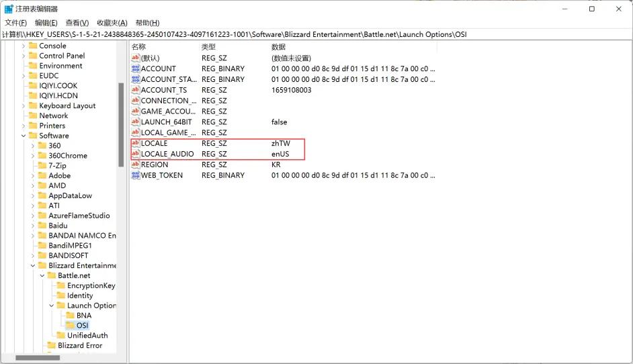Click the (数值未设置) data value
Screen dimensions: 633x364
click(x=291, y=58)
